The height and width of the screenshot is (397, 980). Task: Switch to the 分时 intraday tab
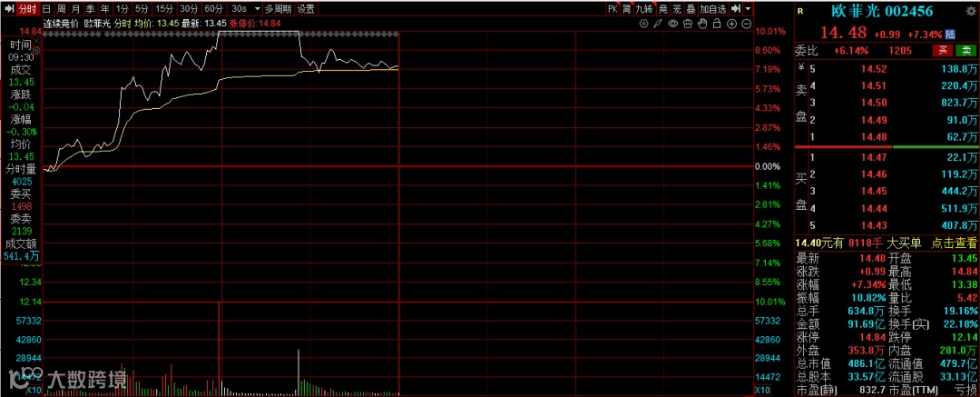click(27, 9)
